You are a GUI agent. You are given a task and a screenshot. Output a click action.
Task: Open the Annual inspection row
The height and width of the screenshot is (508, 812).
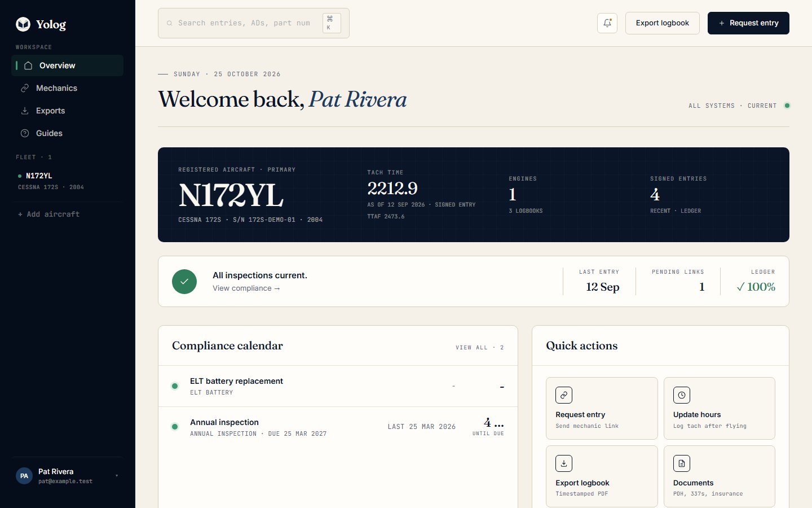click(x=338, y=427)
